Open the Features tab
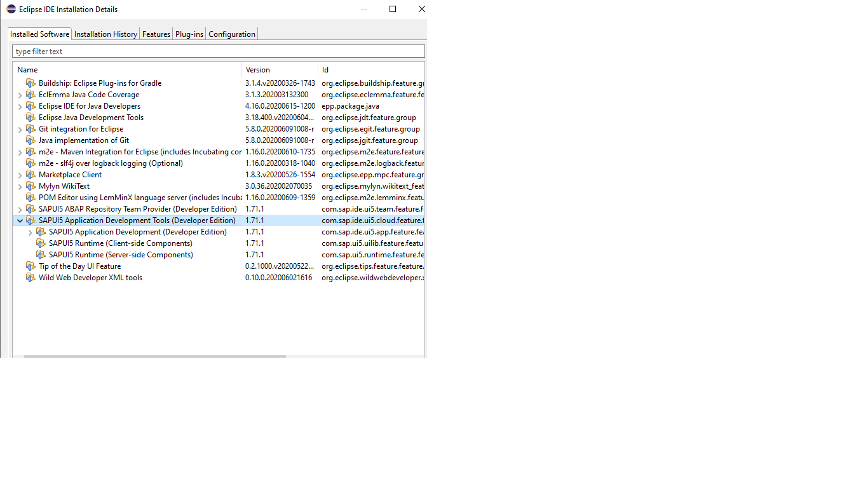This screenshot has height=488, width=868. click(x=156, y=34)
